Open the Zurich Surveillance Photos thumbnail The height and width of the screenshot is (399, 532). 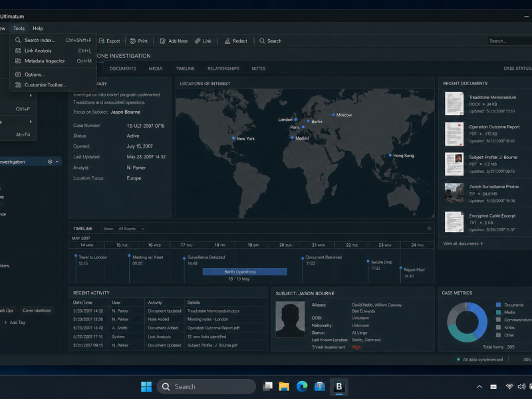(454, 193)
